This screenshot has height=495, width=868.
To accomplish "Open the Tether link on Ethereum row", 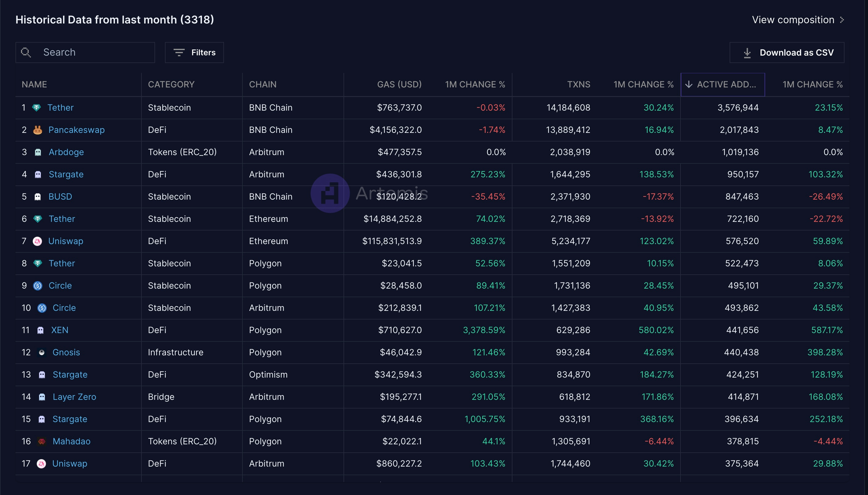I will (62, 219).
